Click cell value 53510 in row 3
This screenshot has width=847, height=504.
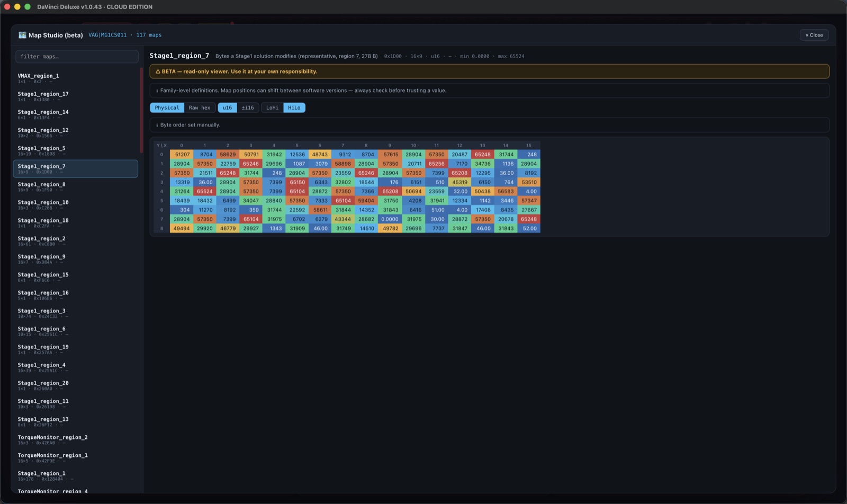click(x=528, y=182)
